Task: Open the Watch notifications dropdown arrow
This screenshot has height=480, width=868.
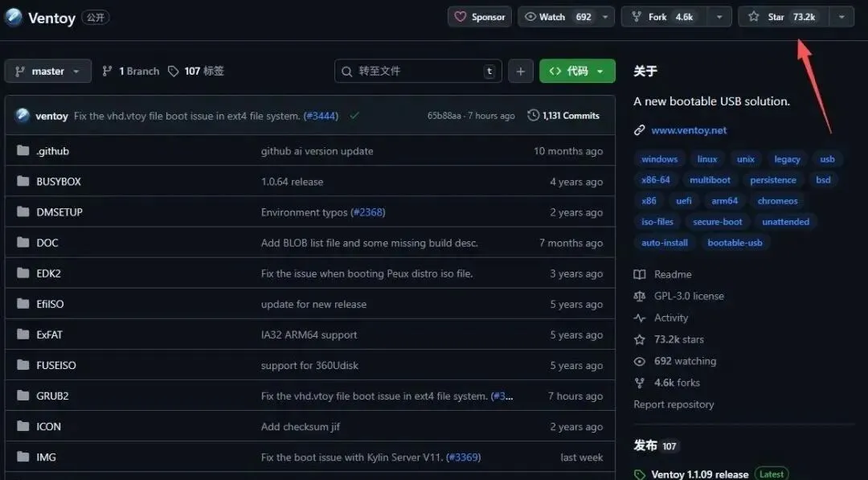Action: click(606, 17)
